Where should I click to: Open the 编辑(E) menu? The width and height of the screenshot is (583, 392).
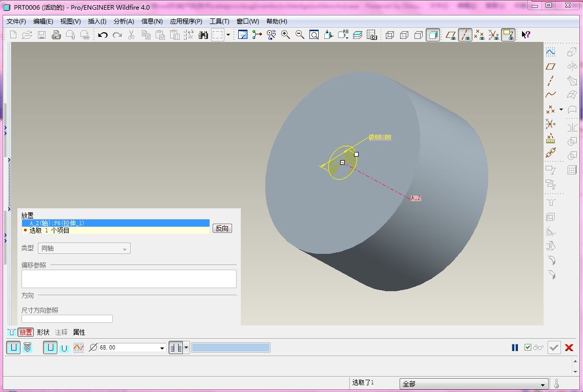pyautogui.click(x=43, y=21)
